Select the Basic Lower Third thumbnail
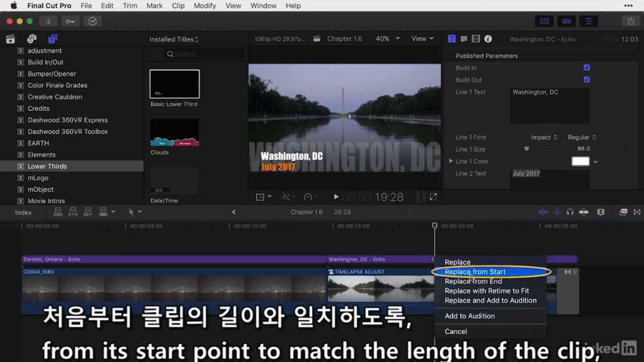The image size is (644, 362). (x=175, y=84)
